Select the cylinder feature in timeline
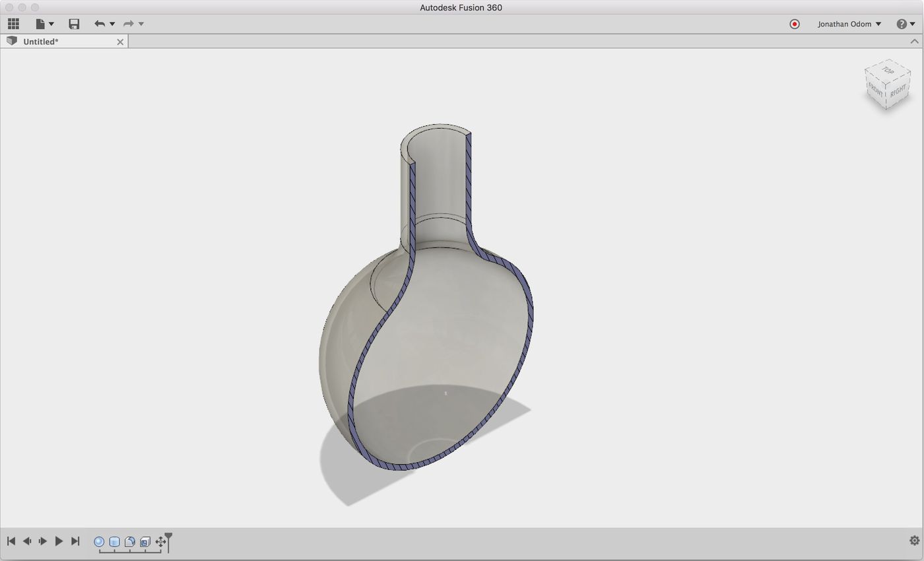The width and height of the screenshot is (924, 561). pyautogui.click(x=114, y=542)
